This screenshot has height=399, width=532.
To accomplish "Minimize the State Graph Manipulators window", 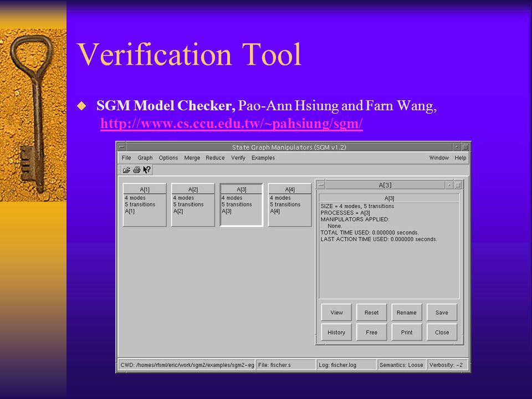I will 457,147.
